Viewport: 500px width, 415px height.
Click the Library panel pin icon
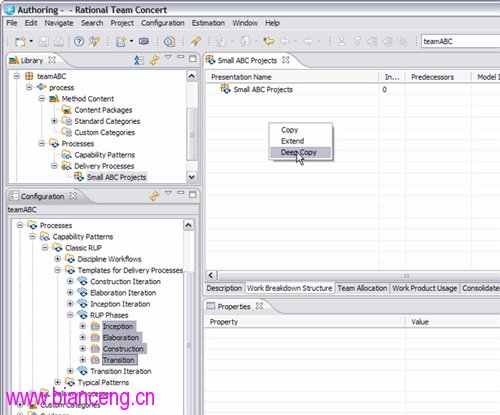(154, 60)
